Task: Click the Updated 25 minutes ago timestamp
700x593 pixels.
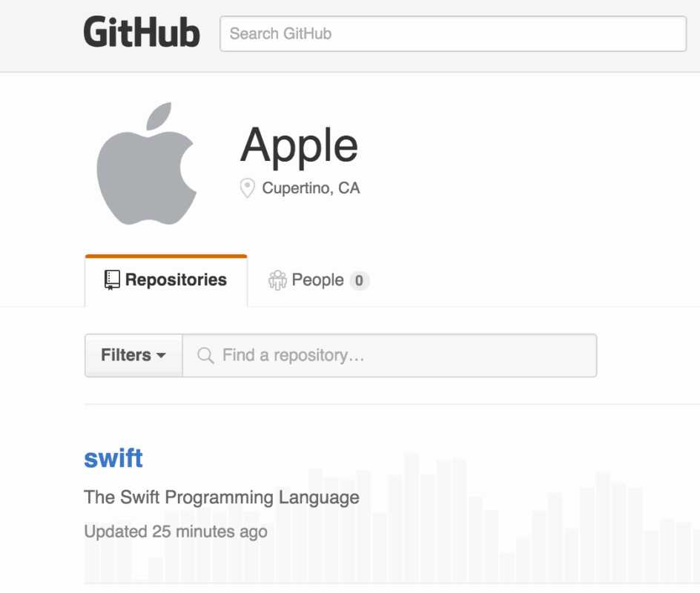Action: [x=176, y=531]
